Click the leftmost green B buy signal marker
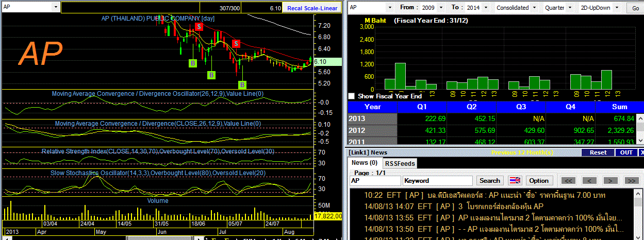Viewport: 644px width, 240px height. click(193, 63)
